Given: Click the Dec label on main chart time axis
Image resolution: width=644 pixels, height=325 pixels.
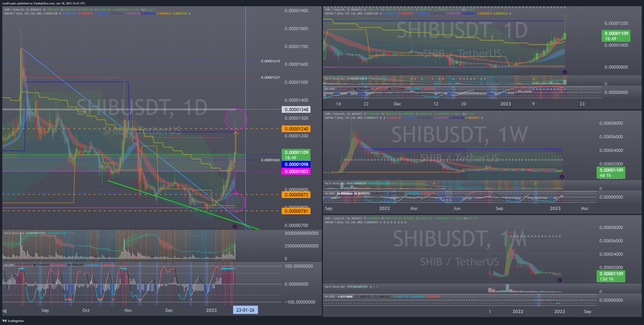Looking at the screenshot, I should tap(169, 310).
